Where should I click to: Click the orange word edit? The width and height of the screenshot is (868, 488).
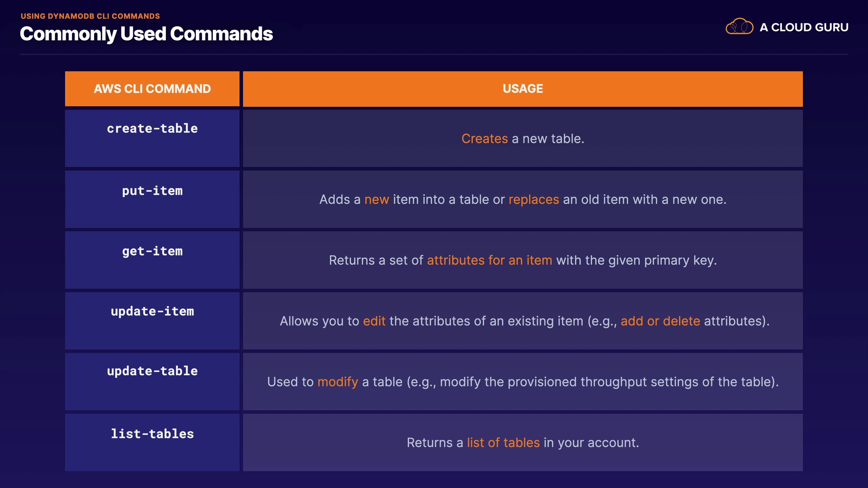pos(374,321)
